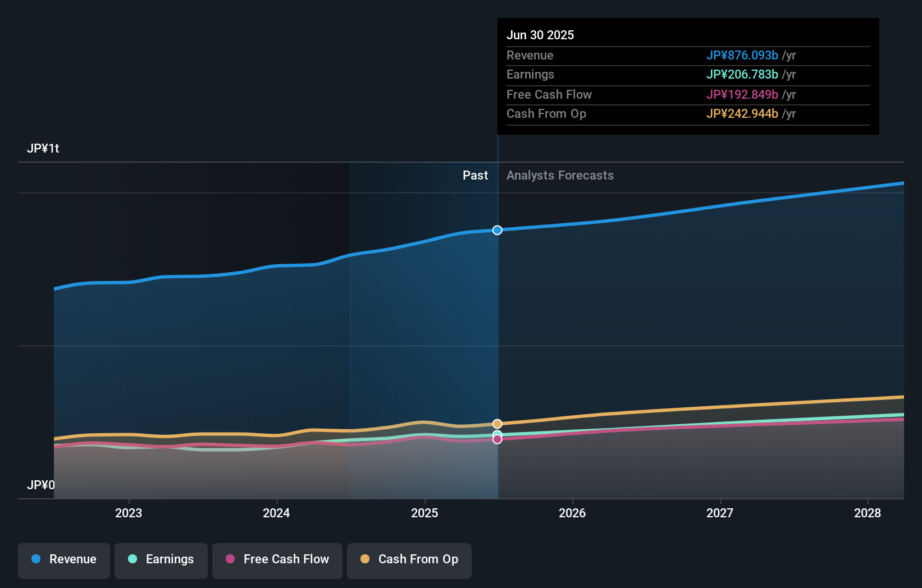Viewport: 922px width, 588px height.
Task: Click the 2027 x-axis label
Action: 720,513
